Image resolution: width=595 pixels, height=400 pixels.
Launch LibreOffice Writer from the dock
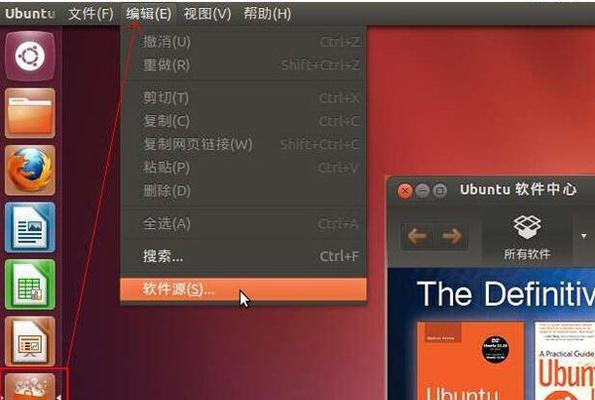(x=30, y=227)
